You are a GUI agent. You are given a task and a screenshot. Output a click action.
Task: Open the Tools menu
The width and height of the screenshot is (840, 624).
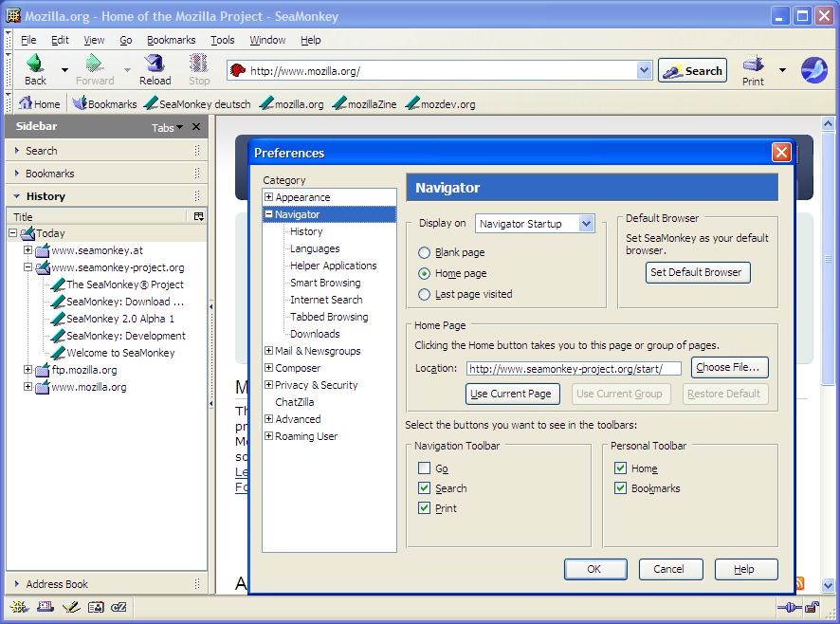[223, 40]
